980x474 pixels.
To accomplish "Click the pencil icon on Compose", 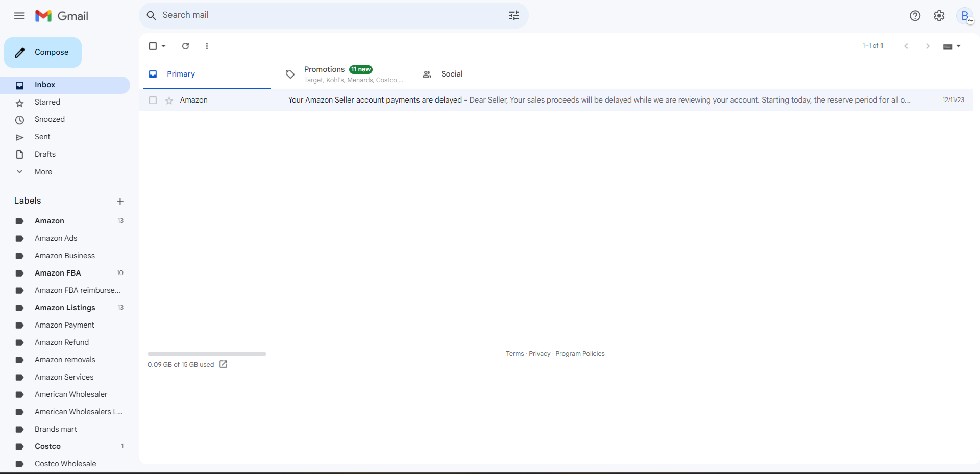I will point(19,53).
